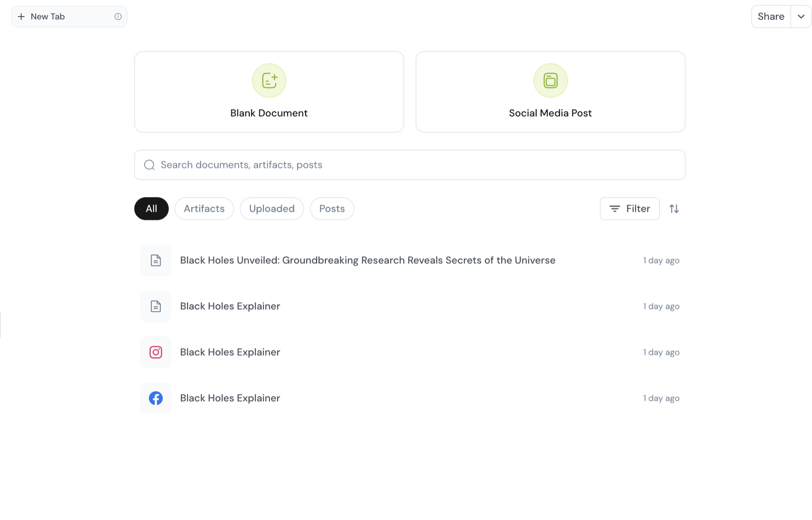Open the Filter options

click(x=630, y=209)
